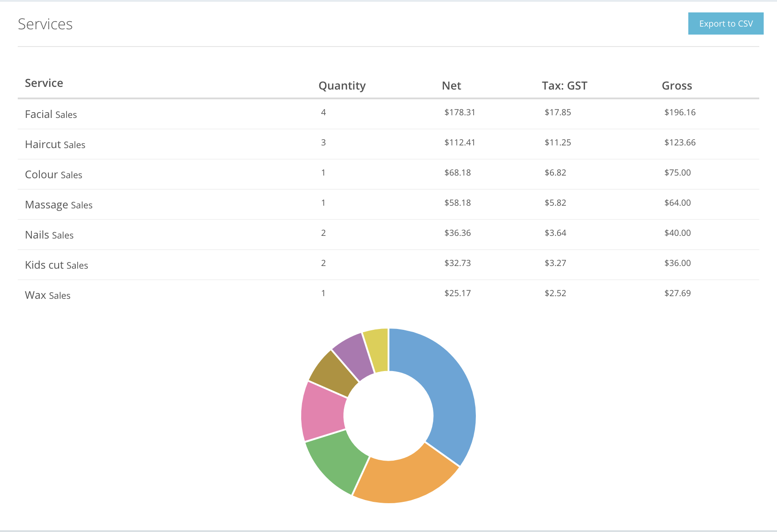Sort the table by Gross amounts
Screen dimensions: 777x532
tap(677, 86)
